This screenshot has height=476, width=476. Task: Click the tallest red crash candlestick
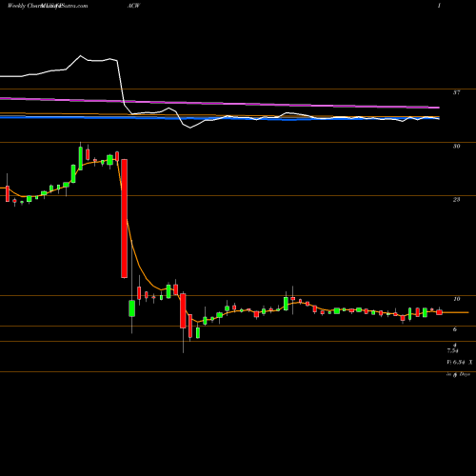[124, 218]
